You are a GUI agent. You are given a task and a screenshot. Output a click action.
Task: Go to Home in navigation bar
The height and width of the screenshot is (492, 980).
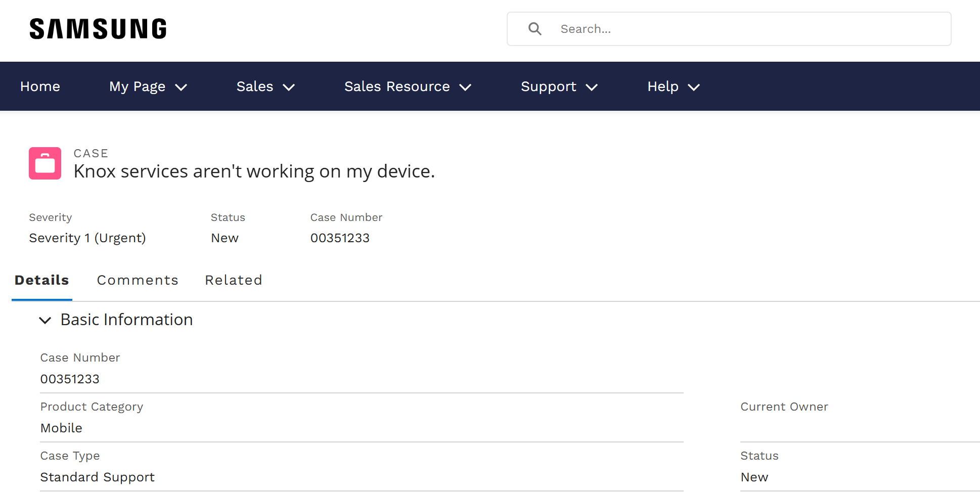pyautogui.click(x=40, y=86)
